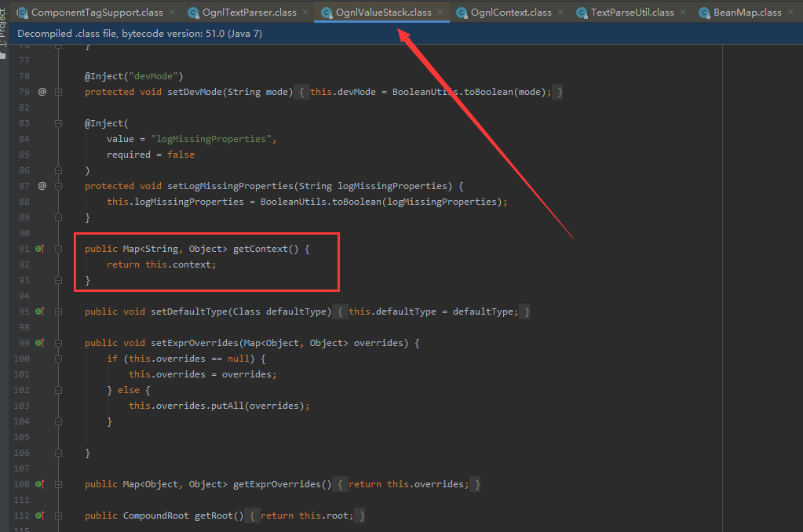
Task: Switch to the OgnlTextParser.class tab
Action: pyautogui.click(x=249, y=12)
